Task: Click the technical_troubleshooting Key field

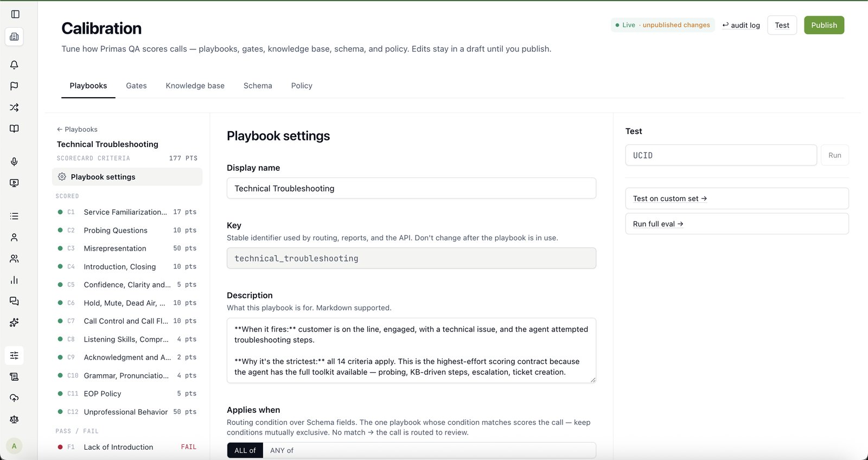Action: point(411,258)
